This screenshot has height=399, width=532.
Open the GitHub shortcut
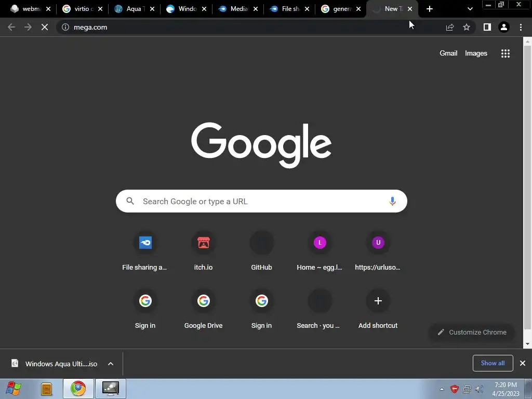coord(262,251)
